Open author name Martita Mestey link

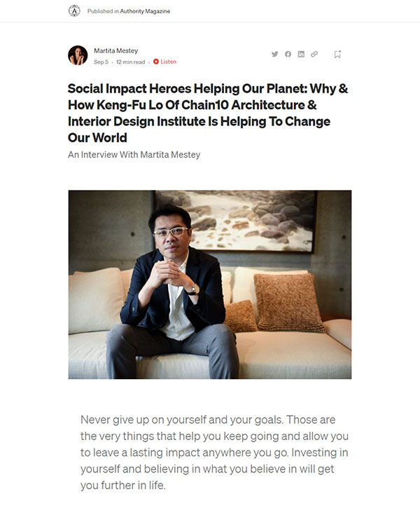115,50
